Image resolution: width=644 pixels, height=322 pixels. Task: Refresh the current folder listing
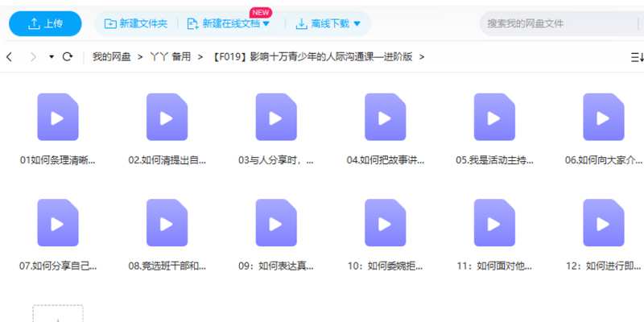(x=68, y=57)
